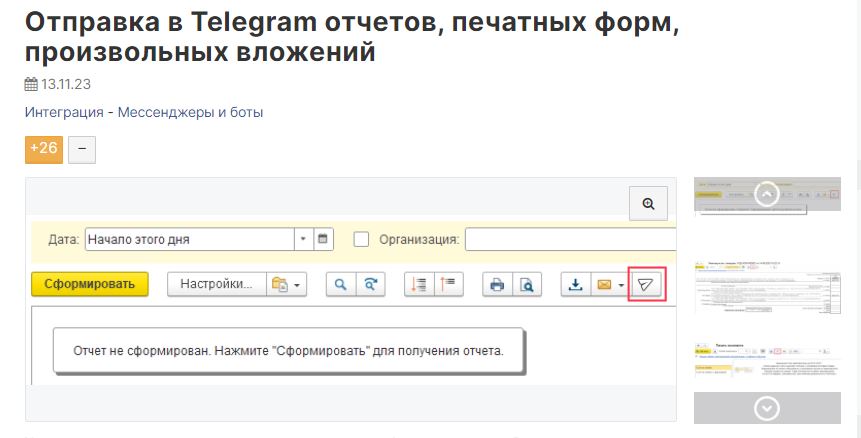The height and width of the screenshot is (438, 861).
Task: Click the magnifier zoom icon on screenshot
Action: [648, 204]
